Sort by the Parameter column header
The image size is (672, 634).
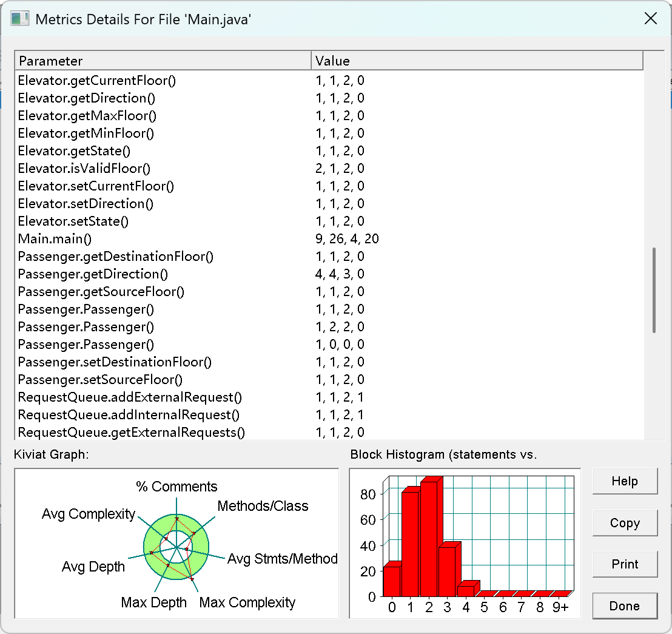point(163,61)
